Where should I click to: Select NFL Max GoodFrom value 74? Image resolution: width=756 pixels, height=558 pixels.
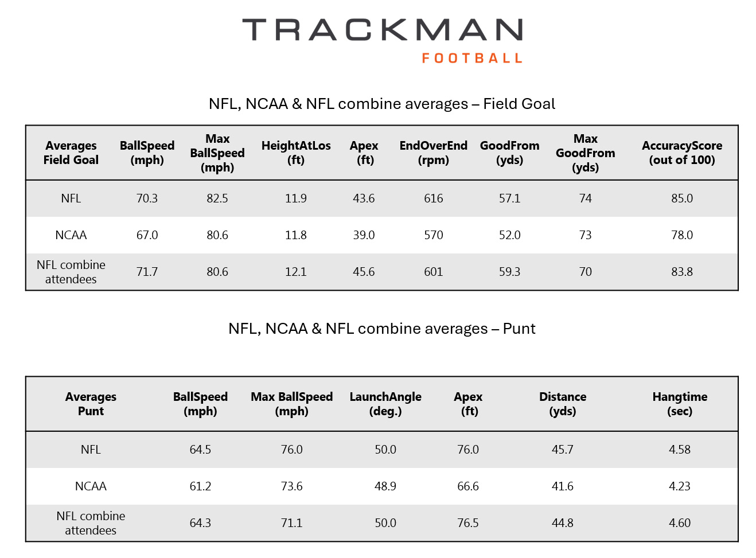(586, 198)
